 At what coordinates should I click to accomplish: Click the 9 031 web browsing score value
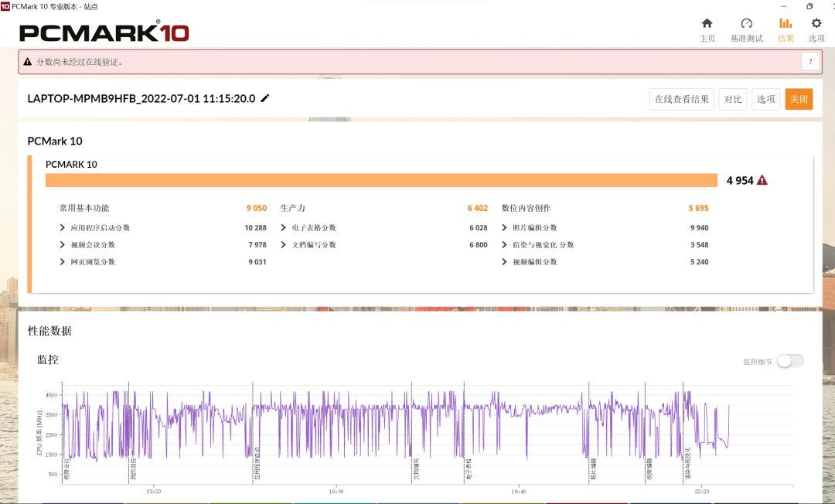point(257,262)
